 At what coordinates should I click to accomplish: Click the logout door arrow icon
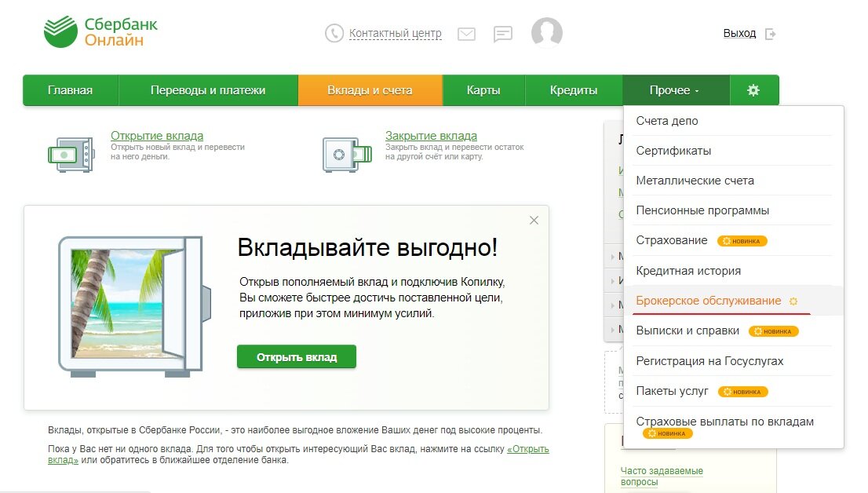click(770, 34)
